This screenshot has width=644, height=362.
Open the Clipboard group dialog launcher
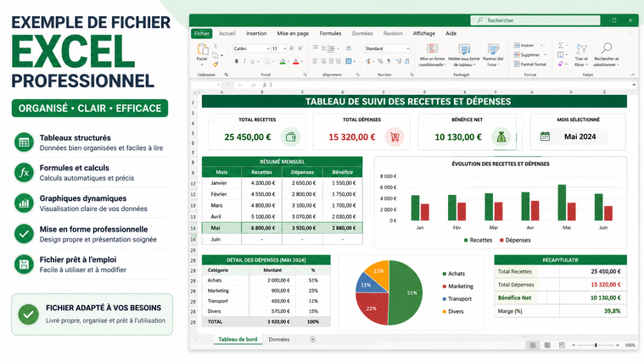(226, 75)
